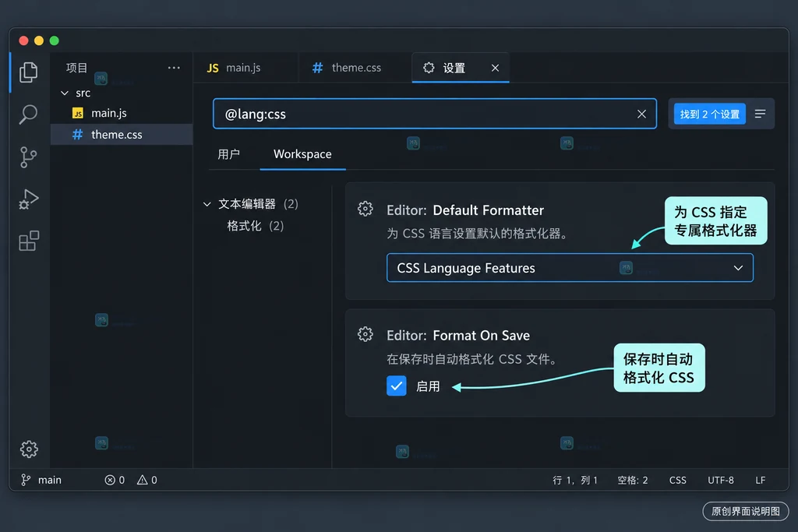Open main.js in the file tree
798x532 pixels.
[x=122, y=113]
